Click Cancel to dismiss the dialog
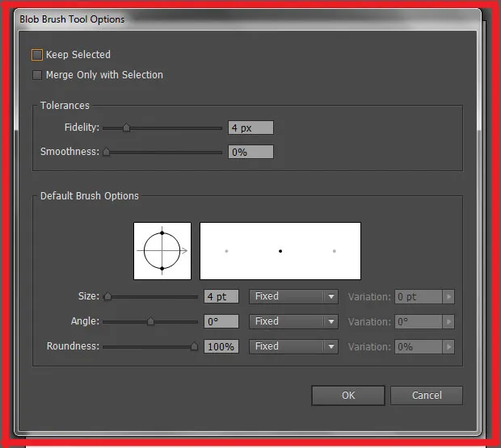The width and height of the screenshot is (501, 448). pyautogui.click(x=427, y=396)
